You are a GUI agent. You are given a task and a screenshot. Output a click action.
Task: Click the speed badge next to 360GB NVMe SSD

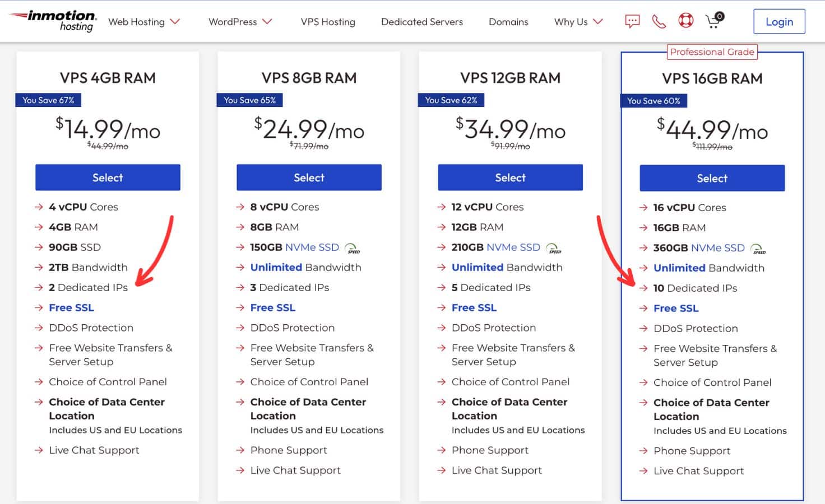point(759,249)
